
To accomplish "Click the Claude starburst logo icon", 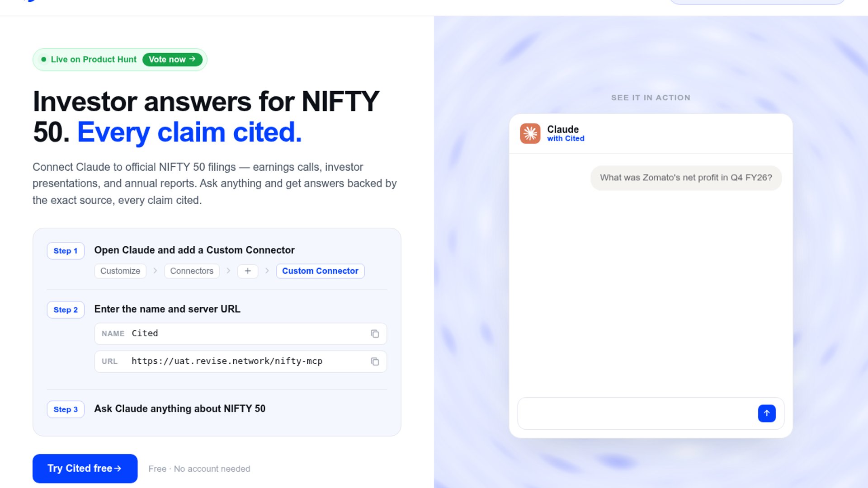I will coord(530,134).
